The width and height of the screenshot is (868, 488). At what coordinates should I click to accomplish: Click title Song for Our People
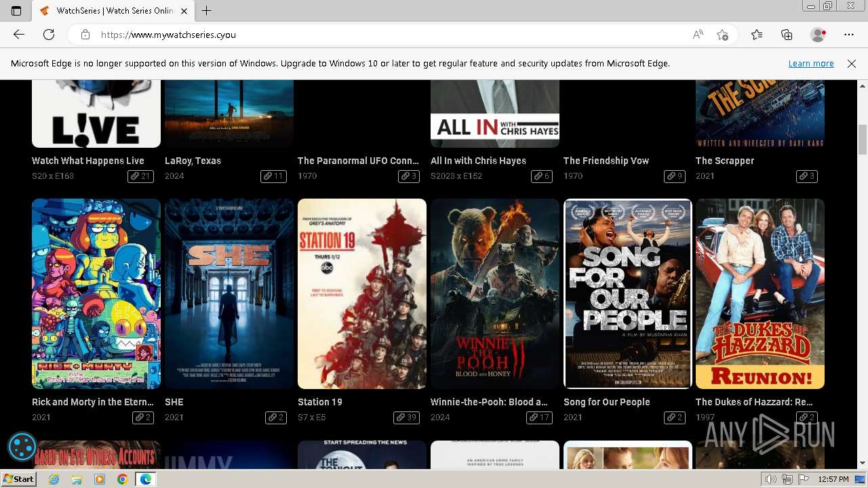607,402
